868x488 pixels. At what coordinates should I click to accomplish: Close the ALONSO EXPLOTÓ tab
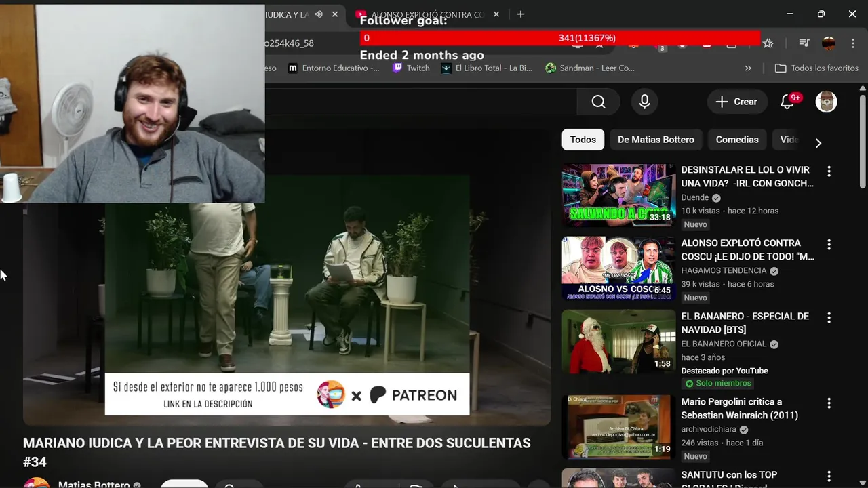(x=496, y=14)
